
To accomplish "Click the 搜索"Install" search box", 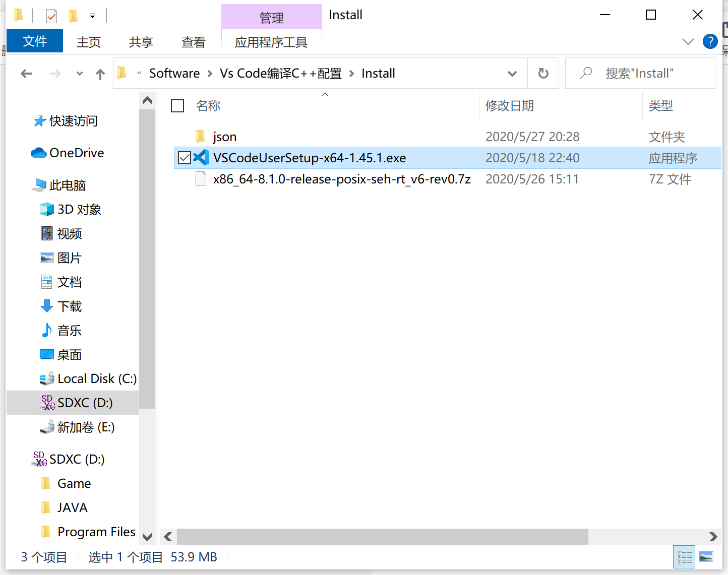I will [x=640, y=73].
